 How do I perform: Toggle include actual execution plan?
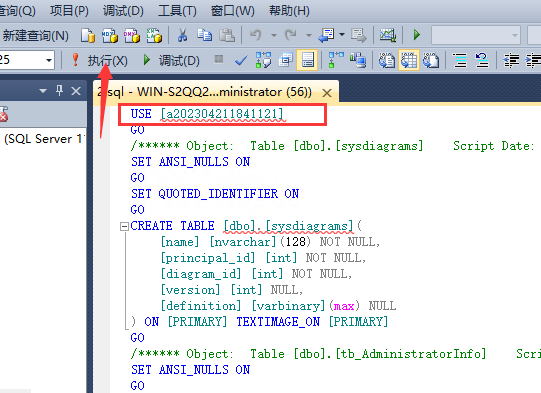tap(336, 60)
